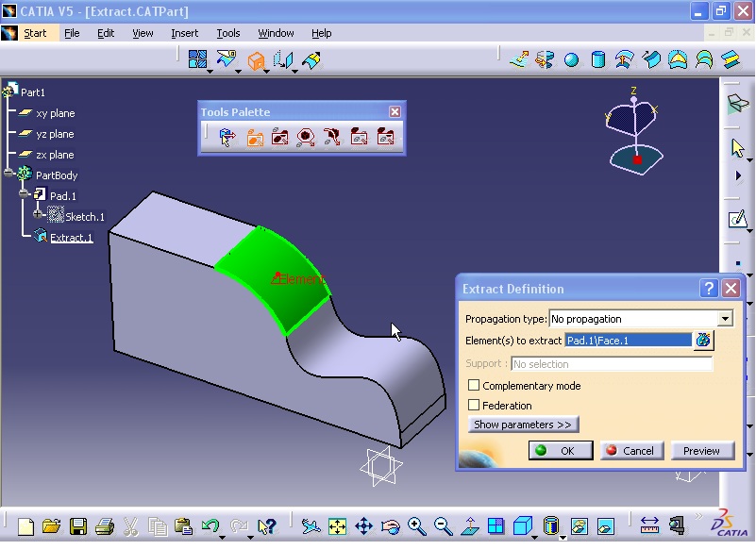Click first Tools Palette selection icon
The image size is (756, 550).
point(227,138)
